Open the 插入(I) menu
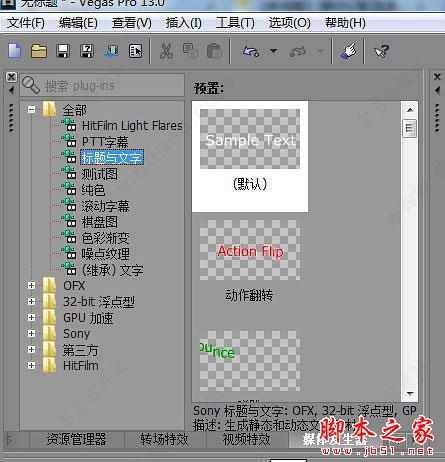Image resolution: width=445 pixels, height=462 pixels. pyautogui.click(x=184, y=23)
